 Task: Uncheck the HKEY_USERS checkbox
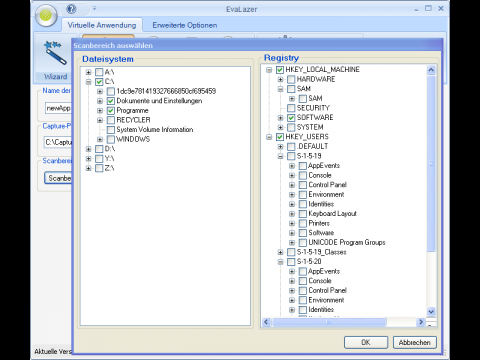point(280,137)
